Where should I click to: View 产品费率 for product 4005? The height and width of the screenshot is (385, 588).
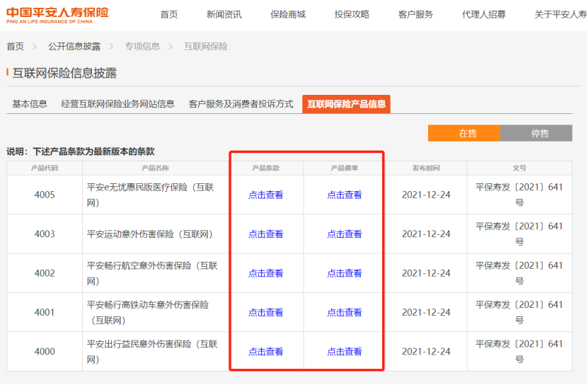coord(345,195)
